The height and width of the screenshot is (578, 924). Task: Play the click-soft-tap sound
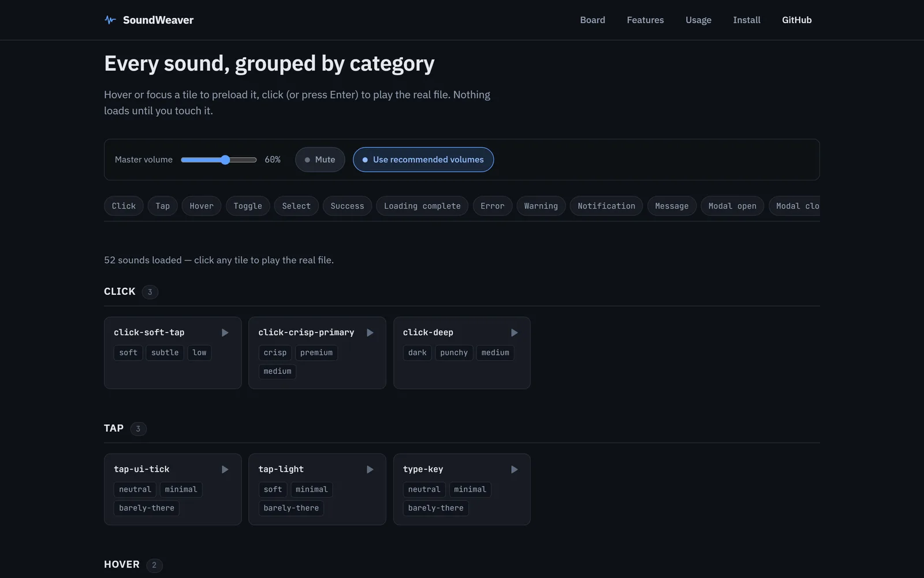click(225, 333)
